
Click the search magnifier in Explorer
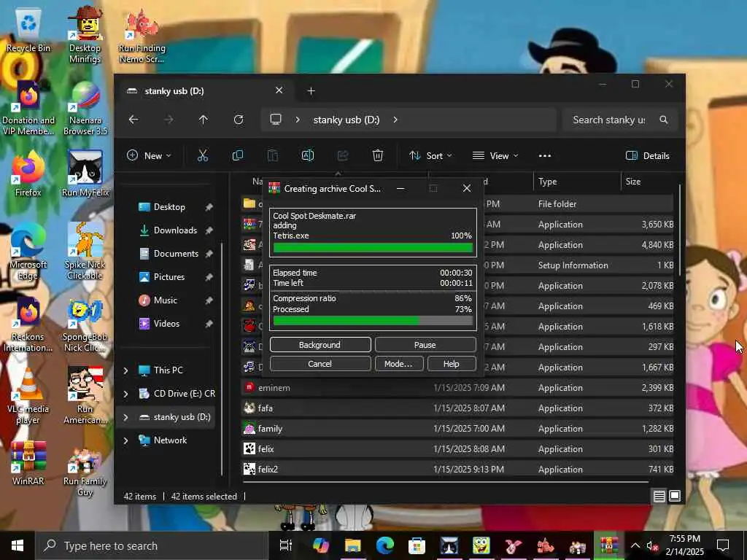tap(664, 120)
